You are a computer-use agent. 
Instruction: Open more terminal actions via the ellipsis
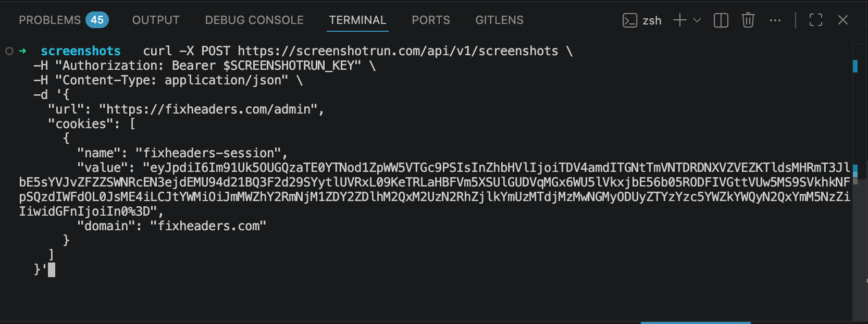pos(775,20)
